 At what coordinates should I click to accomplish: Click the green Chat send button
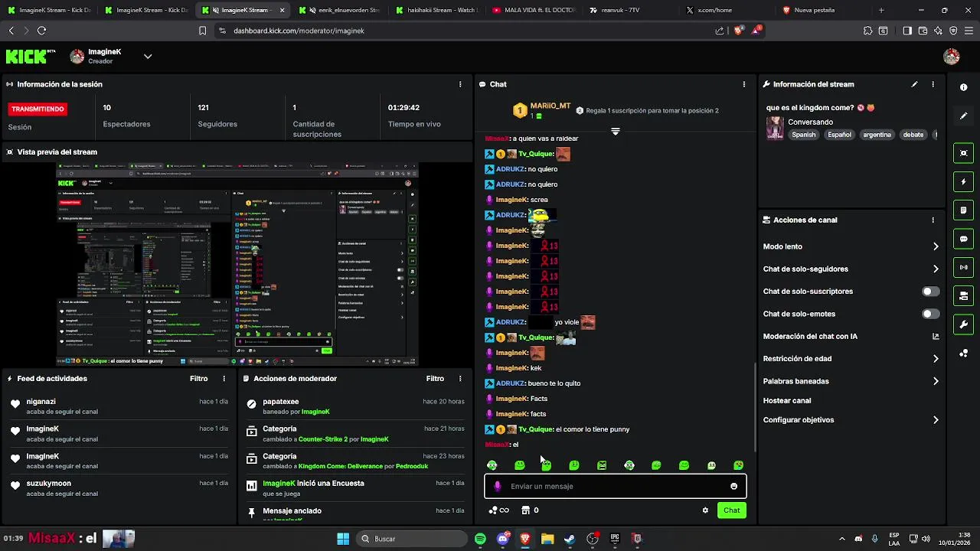731,510
